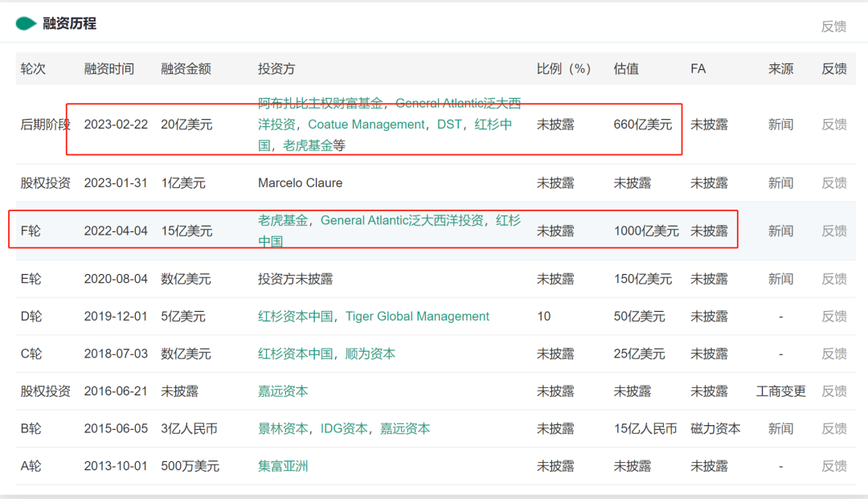The width and height of the screenshot is (868, 499).
Task: Click the header 反馈 link beside 融资历程
Action: pos(833,27)
